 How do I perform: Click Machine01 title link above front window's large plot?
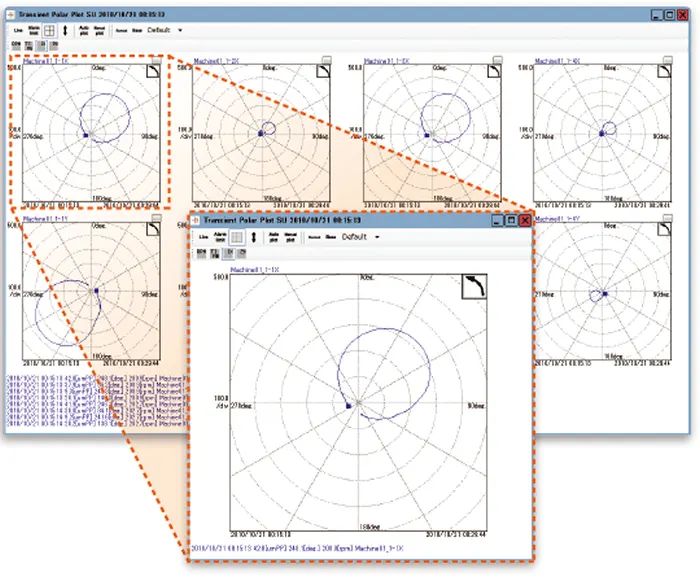click(254, 270)
